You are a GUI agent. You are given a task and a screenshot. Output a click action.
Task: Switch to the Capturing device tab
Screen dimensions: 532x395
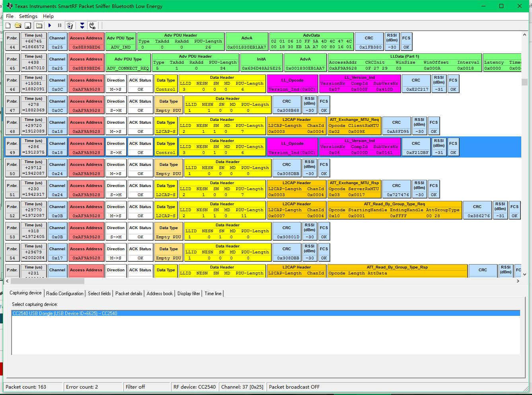pyautogui.click(x=25, y=293)
